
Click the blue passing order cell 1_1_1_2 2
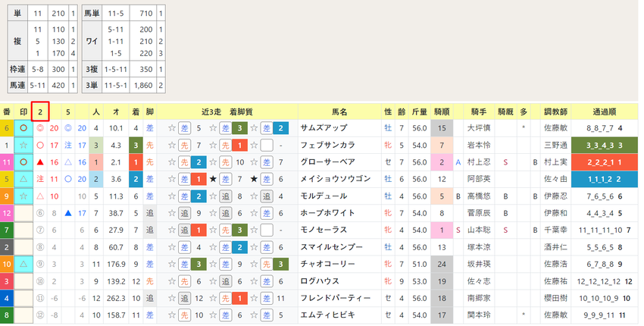604,179
